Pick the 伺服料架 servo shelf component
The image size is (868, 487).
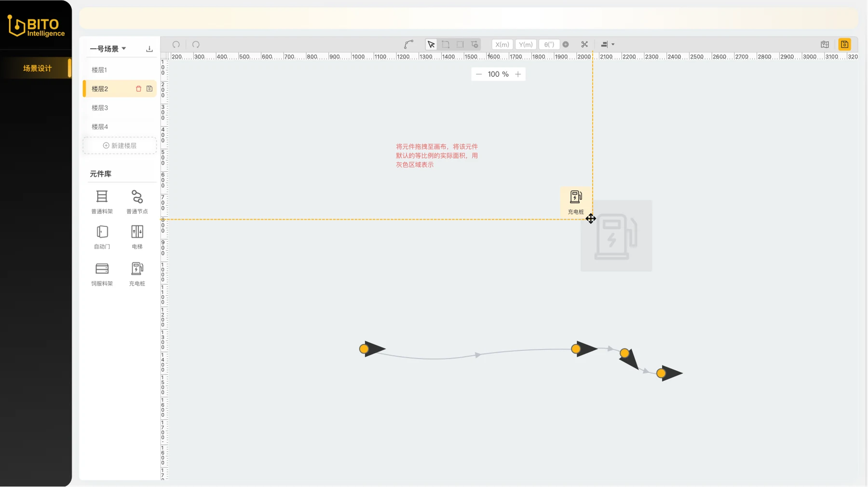click(x=102, y=274)
